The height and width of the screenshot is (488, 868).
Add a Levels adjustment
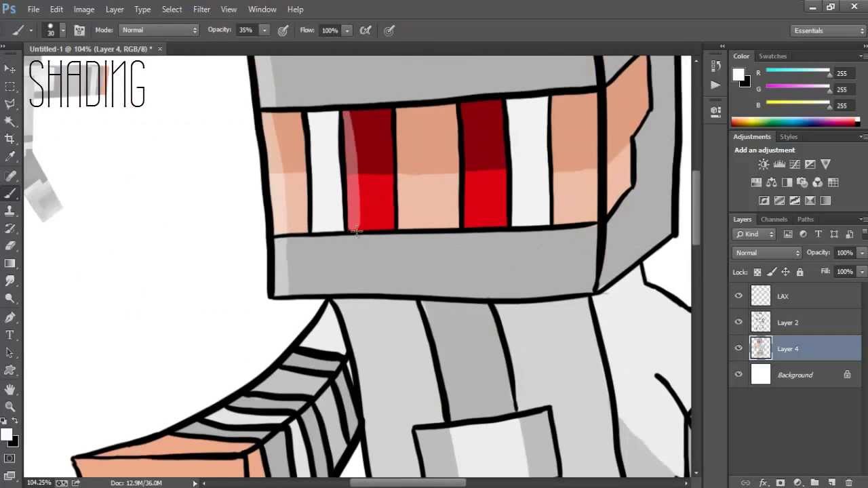click(x=779, y=164)
